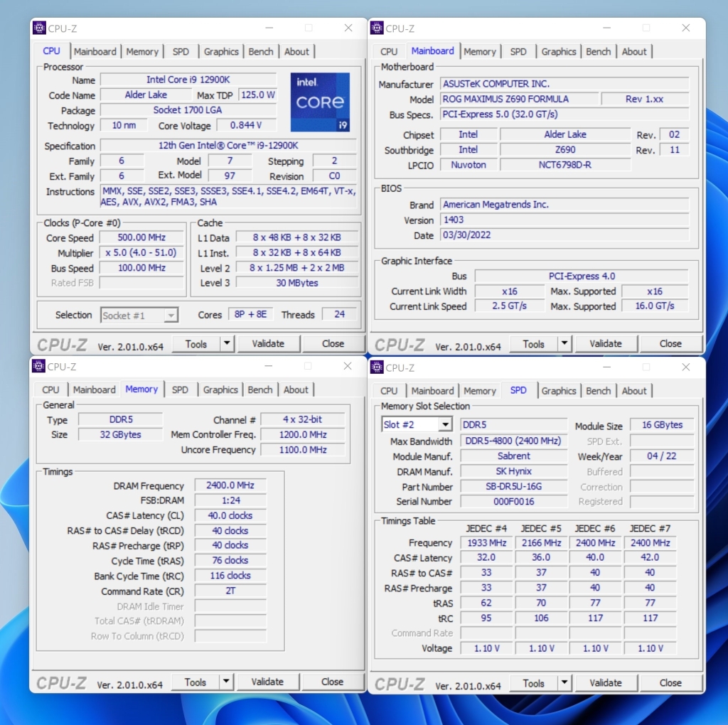Image resolution: width=728 pixels, height=725 pixels.
Task: Click Tools button in Memory window
Action: pyautogui.click(x=195, y=682)
